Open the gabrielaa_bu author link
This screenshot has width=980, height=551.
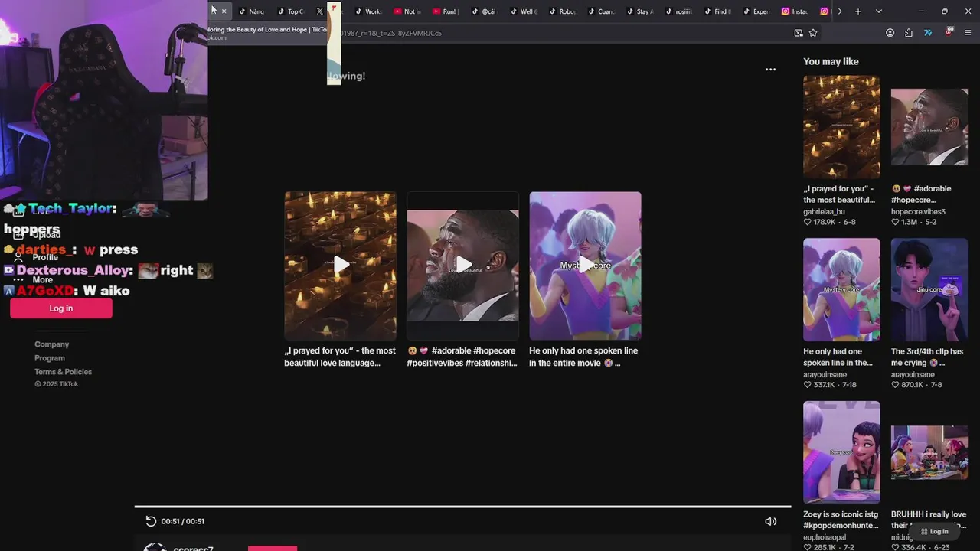click(824, 211)
